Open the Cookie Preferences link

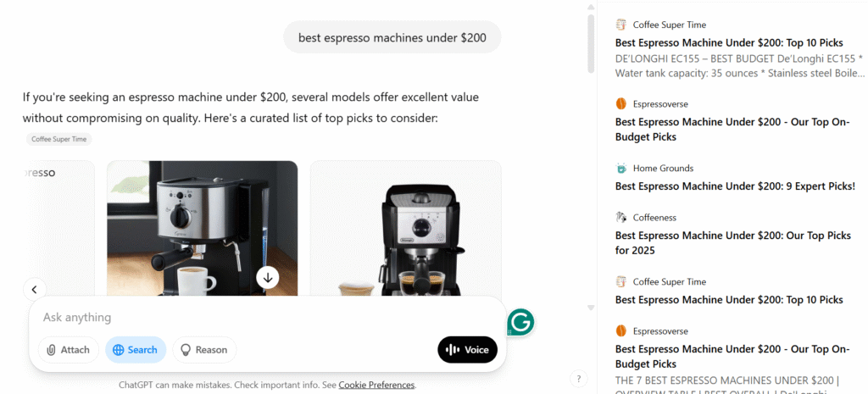(x=376, y=386)
